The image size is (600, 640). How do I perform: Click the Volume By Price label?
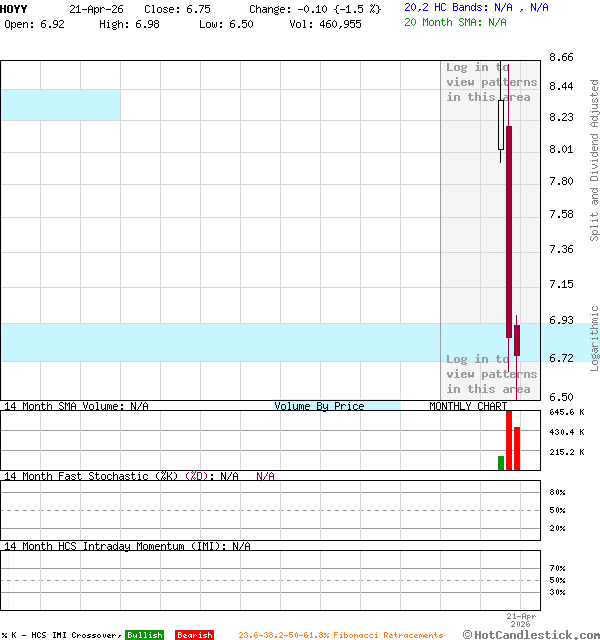(x=320, y=406)
